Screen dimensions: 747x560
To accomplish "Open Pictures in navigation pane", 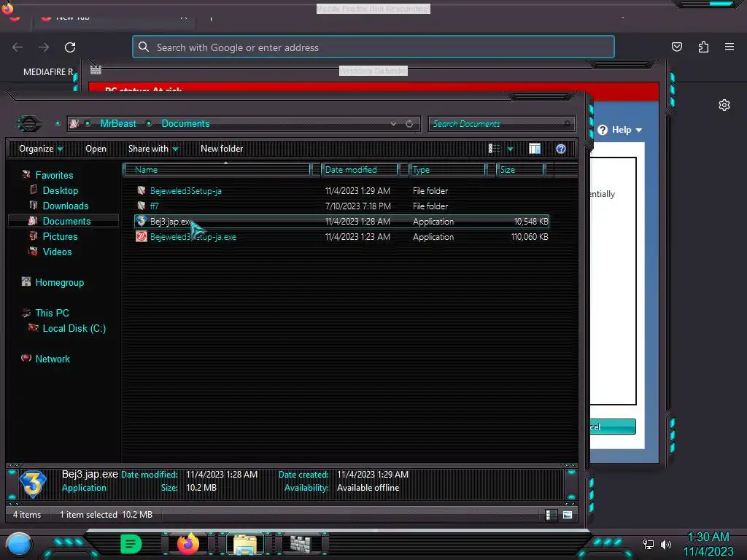I will [x=60, y=236].
